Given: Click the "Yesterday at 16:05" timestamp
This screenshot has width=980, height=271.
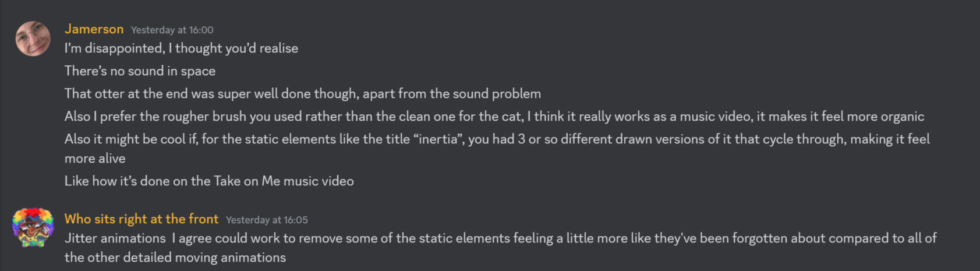Looking at the screenshot, I should click(x=267, y=220).
